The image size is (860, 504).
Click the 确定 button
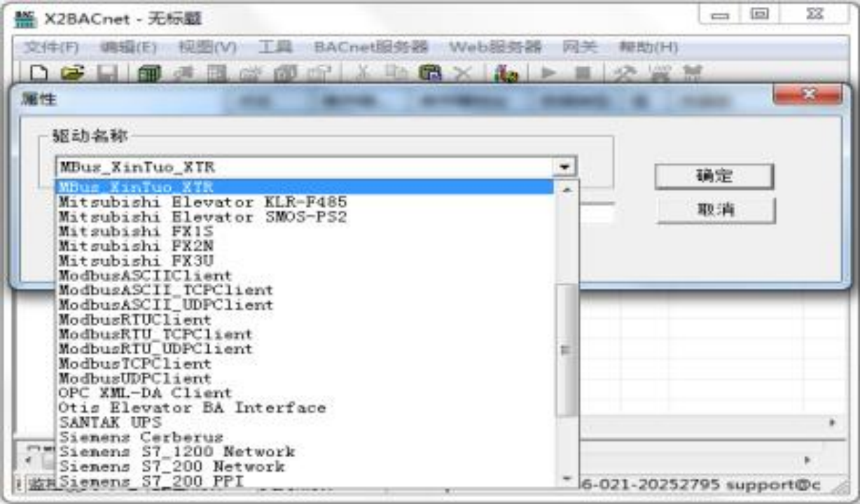point(714,176)
